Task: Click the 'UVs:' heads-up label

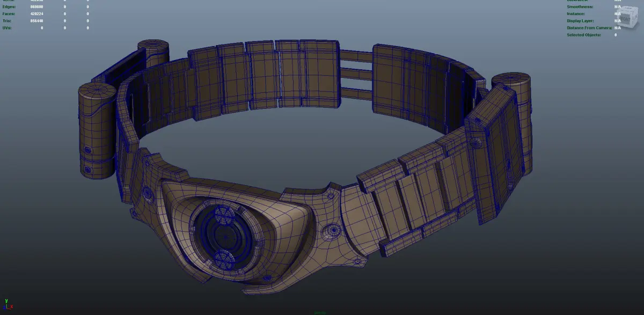Action: [x=7, y=27]
